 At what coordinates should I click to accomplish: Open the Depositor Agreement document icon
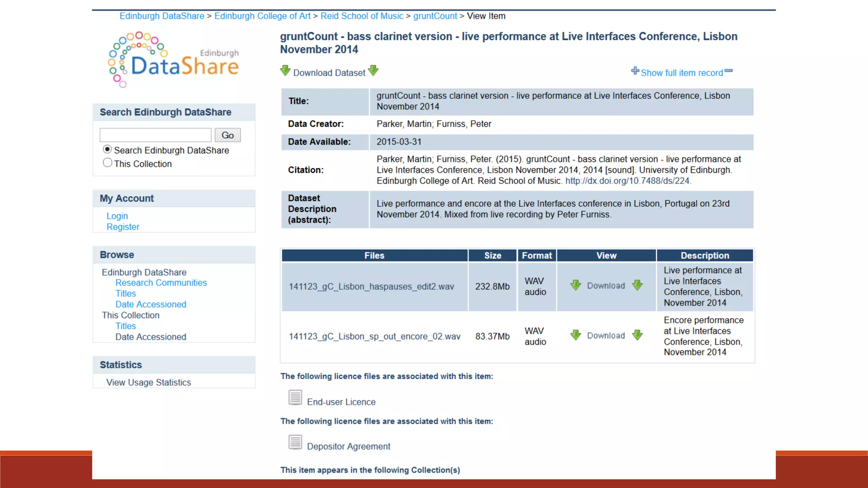pyautogui.click(x=295, y=443)
